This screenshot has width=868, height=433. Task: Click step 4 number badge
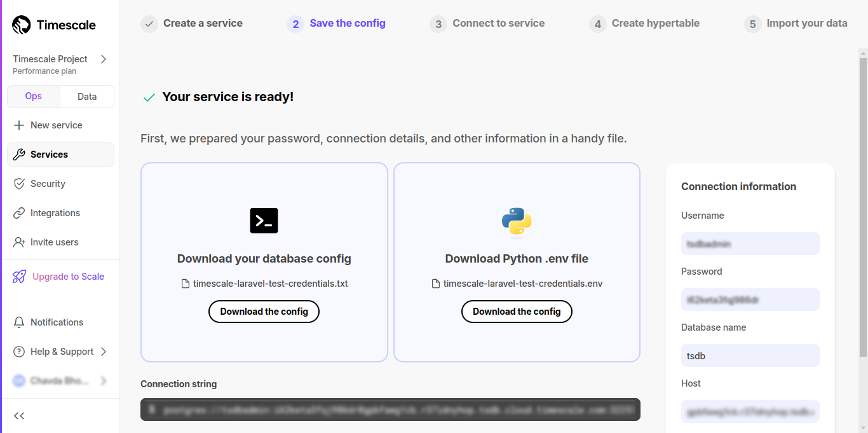598,24
